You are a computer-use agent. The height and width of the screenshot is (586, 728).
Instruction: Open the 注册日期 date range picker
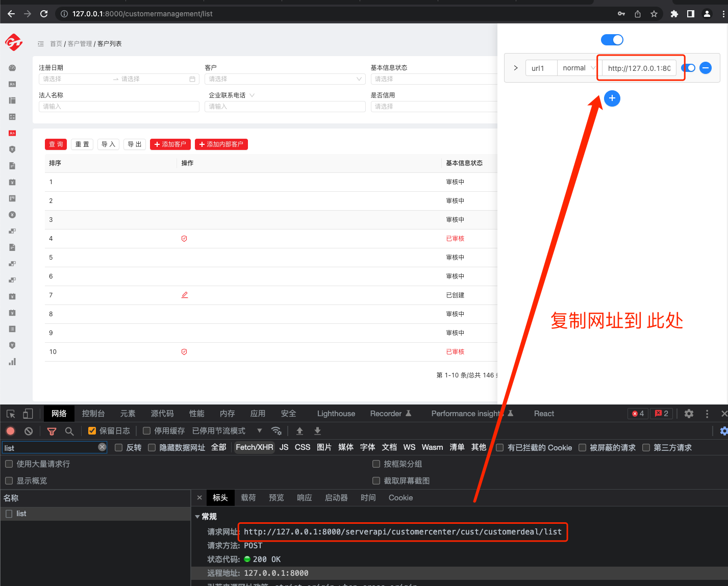pyautogui.click(x=119, y=79)
